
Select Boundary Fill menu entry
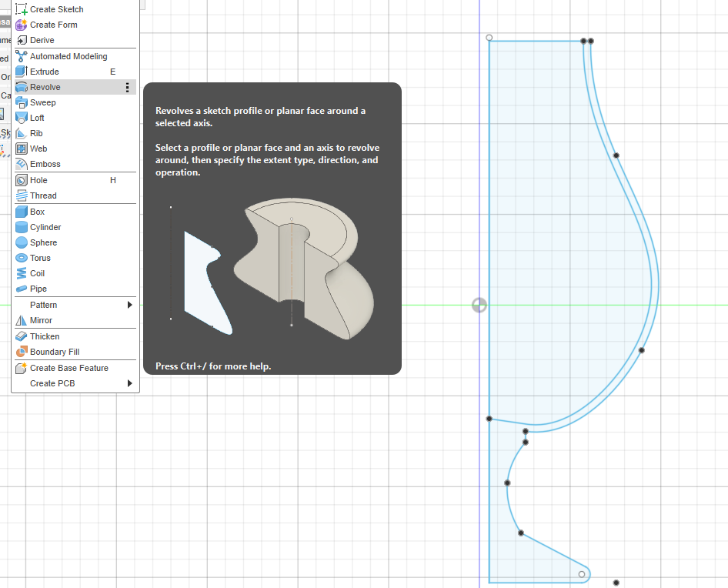pyautogui.click(x=55, y=352)
